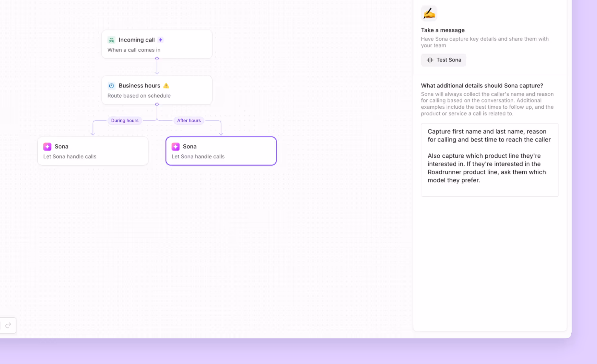597x364 pixels.
Task: Click the Incoming call phone icon
Action: 111,40
